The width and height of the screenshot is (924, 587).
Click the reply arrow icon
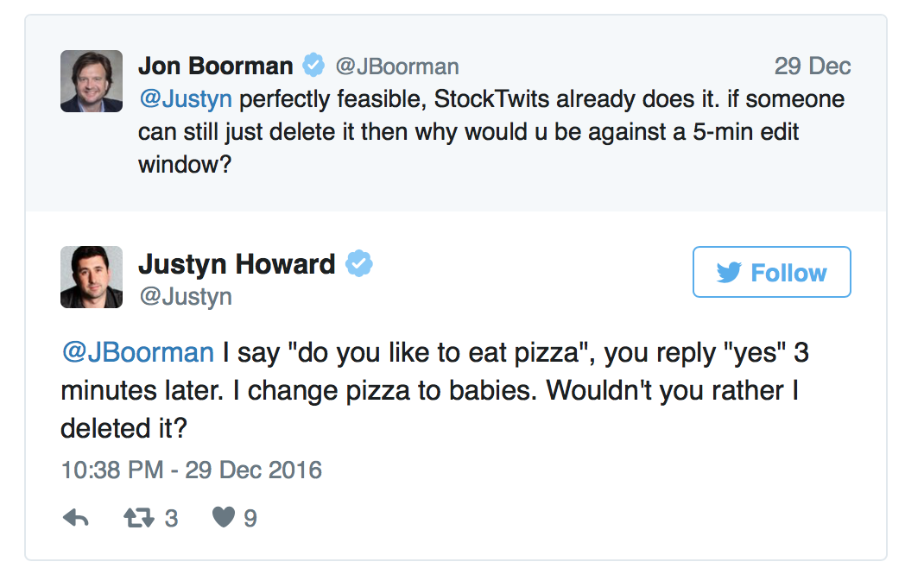tap(76, 518)
